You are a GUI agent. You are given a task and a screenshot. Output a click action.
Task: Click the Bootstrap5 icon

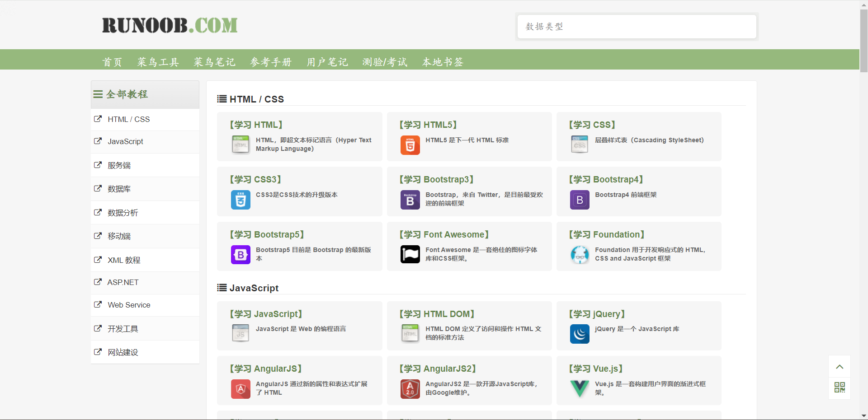(241, 255)
